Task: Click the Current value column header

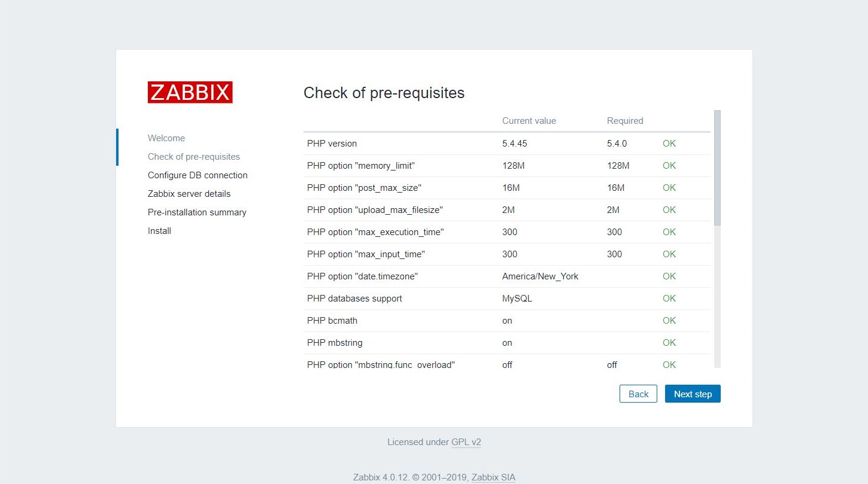Action: pos(529,121)
